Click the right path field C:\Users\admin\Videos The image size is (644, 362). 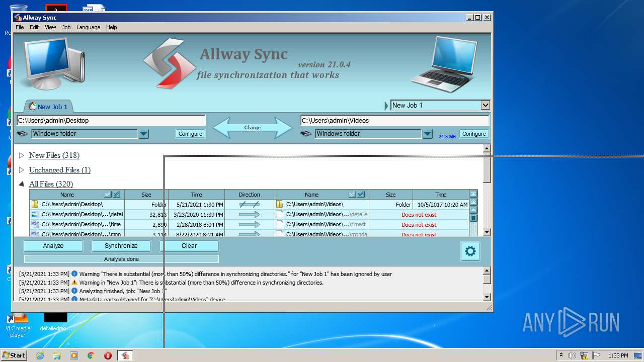(x=395, y=120)
